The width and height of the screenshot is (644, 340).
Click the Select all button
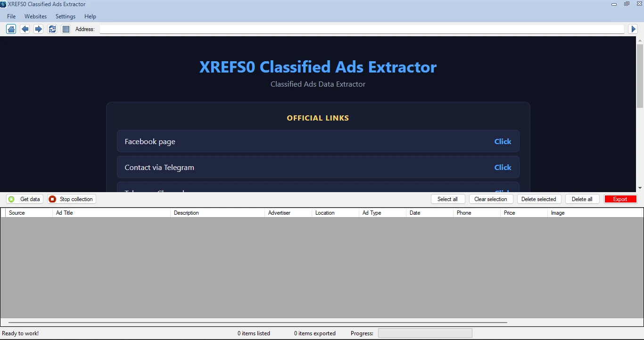pyautogui.click(x=448, y=199)
